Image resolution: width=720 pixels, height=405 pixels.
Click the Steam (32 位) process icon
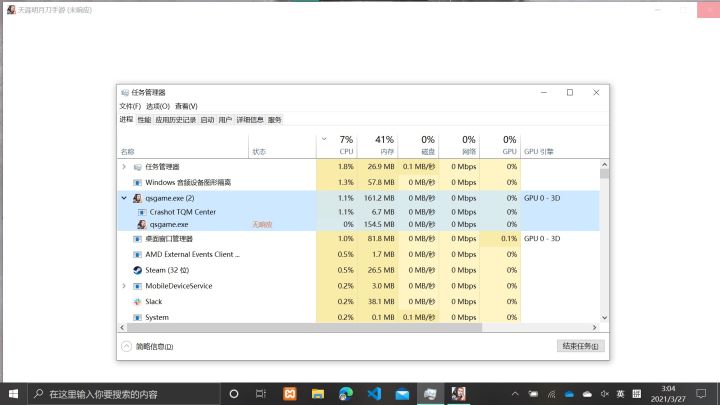click(x=137, y=270)
